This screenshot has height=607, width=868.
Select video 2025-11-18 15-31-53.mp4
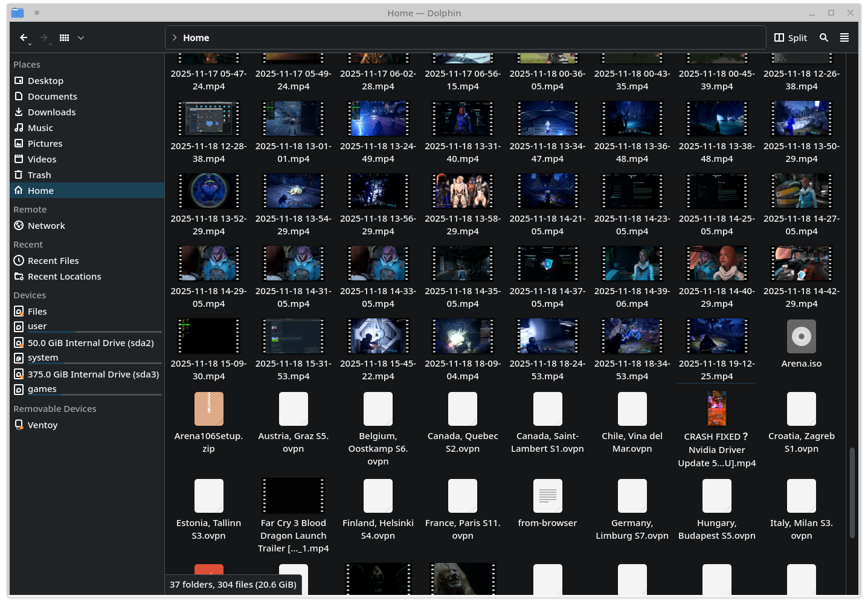294,350
